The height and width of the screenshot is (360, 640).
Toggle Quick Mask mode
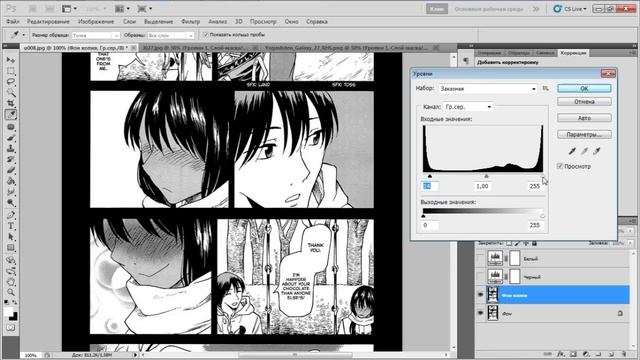click(x=11, y=328)
